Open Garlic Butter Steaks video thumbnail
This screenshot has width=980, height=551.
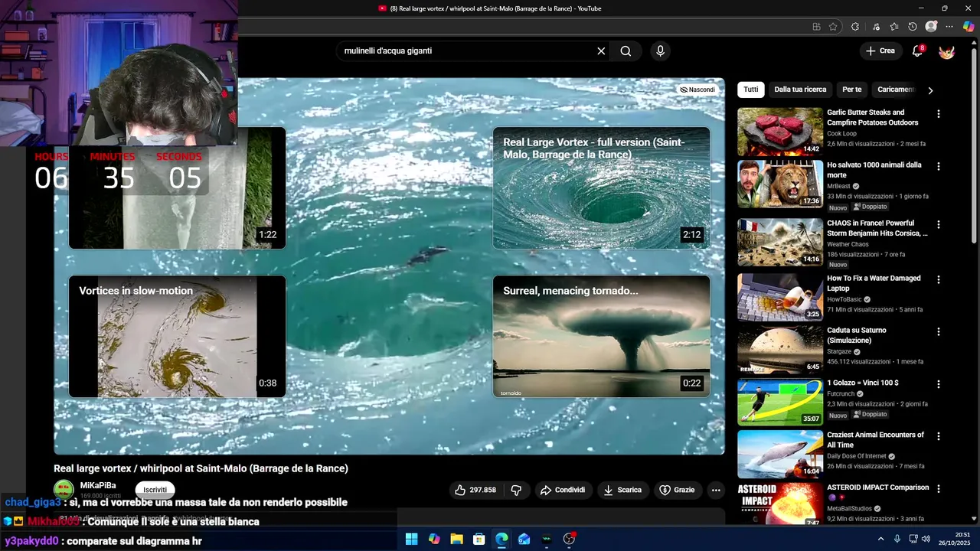[x=779, y=132]
